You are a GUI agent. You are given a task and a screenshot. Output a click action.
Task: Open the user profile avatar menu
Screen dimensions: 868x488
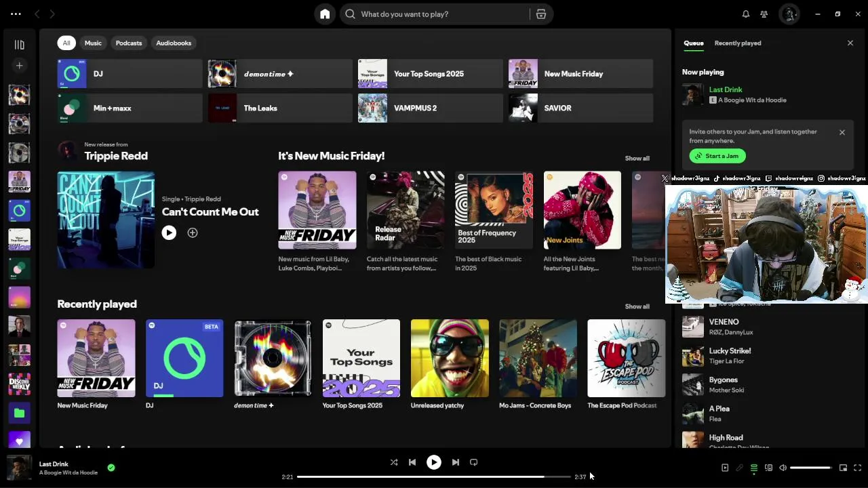pos(789,14)
